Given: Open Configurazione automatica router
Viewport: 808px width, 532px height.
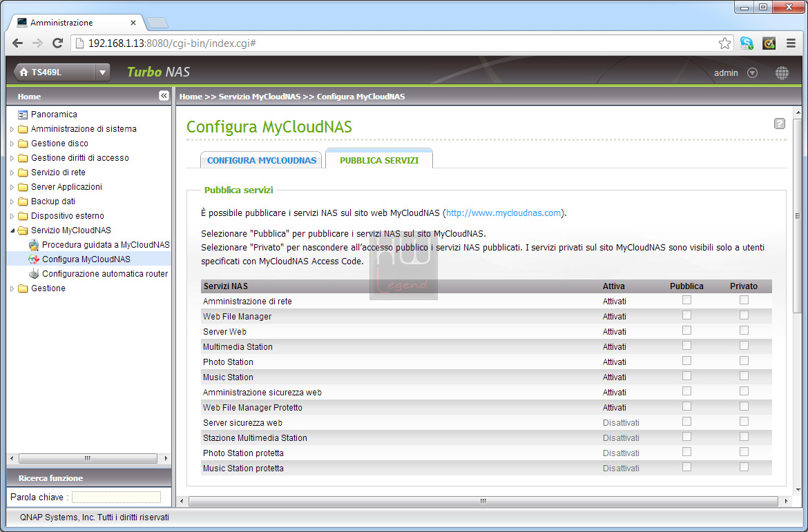Looking at the screenshot, I should [105, 273].
